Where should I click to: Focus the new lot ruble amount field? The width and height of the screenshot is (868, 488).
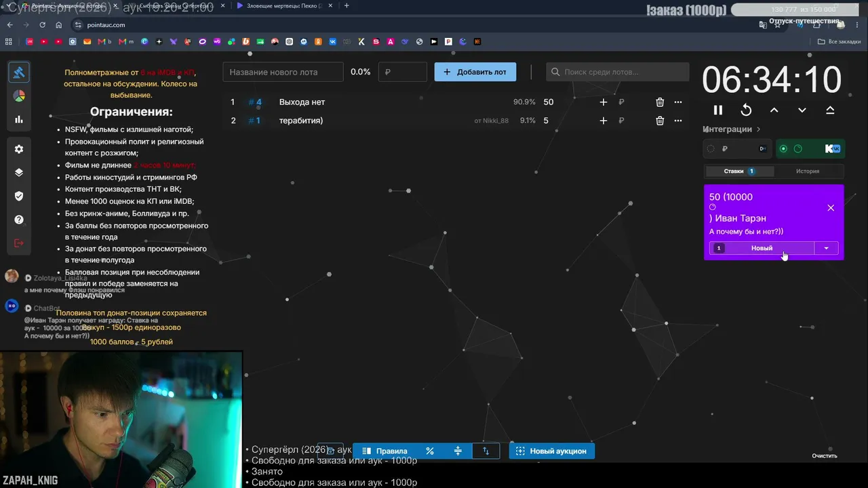click(x=403, y=72)
